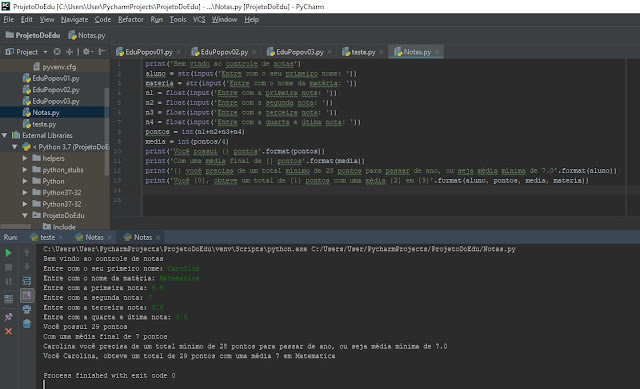
Task: Click the Project panel vertical scrollbar
Action: 107,131
